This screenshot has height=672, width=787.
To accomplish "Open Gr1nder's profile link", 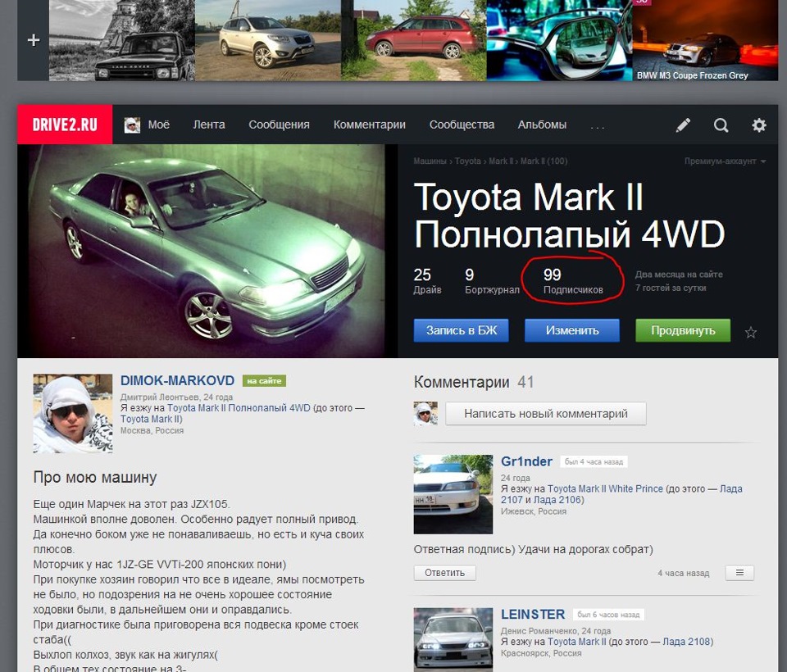I will 526,461.
